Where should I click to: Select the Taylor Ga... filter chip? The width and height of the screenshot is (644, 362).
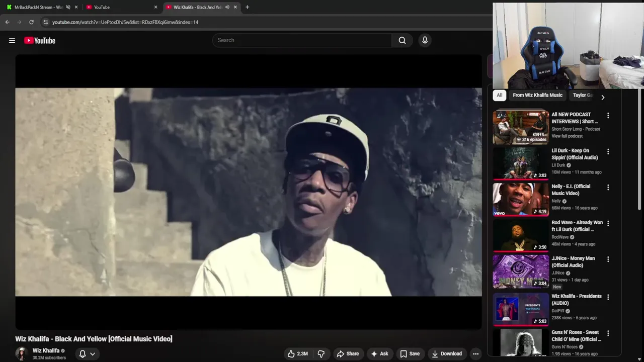(x=583, y=95)
